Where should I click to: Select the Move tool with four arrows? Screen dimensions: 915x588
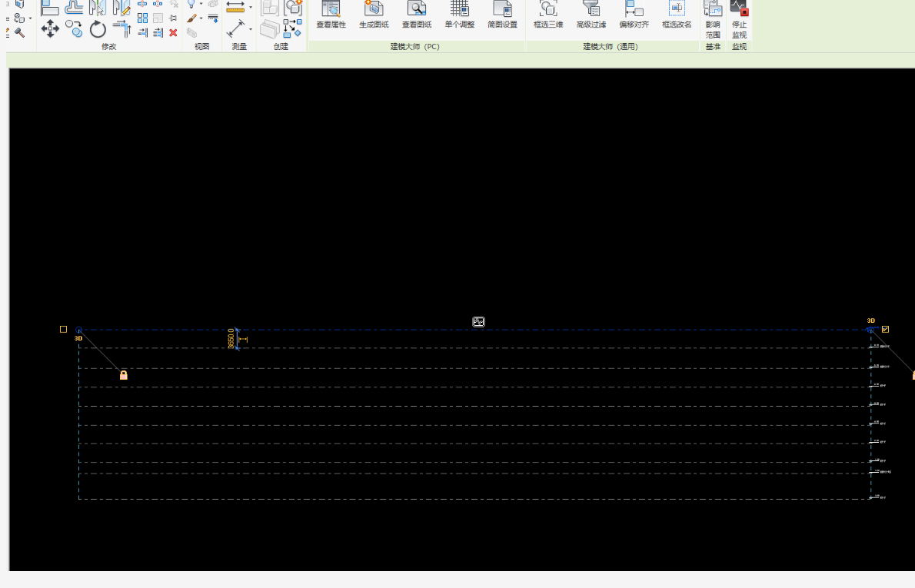(50, 29)
